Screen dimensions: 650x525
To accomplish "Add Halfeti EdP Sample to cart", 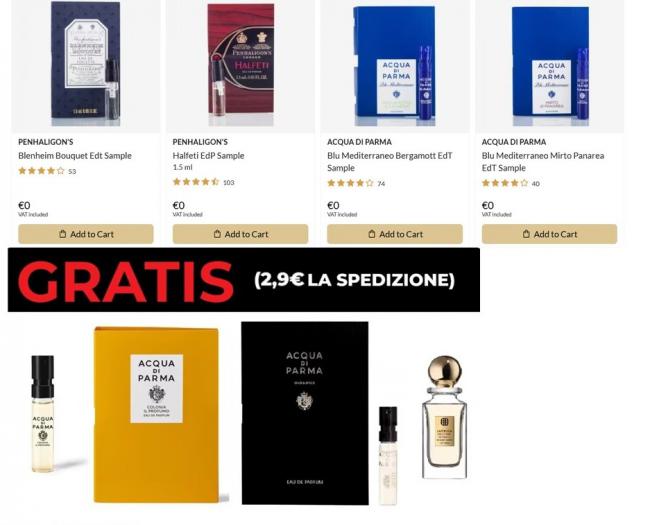I will [240, 234].
